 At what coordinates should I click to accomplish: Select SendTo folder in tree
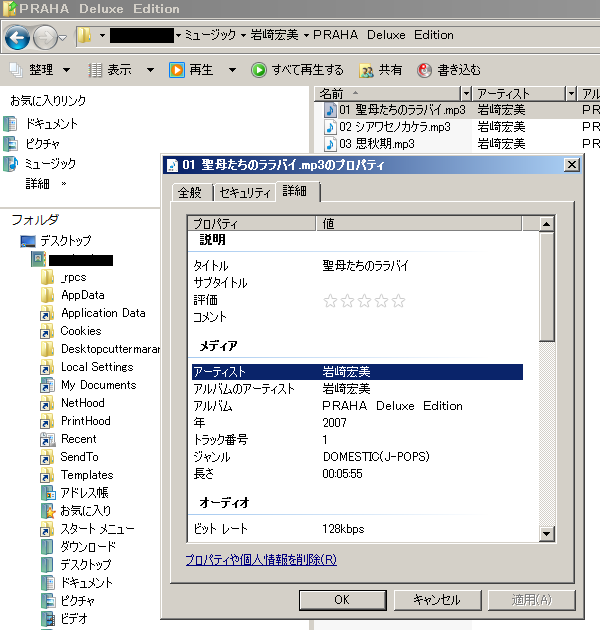tap(79, 457)
